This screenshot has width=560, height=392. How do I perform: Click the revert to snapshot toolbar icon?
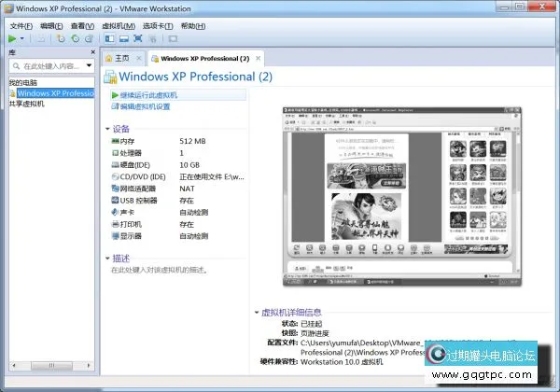[76, 38]
